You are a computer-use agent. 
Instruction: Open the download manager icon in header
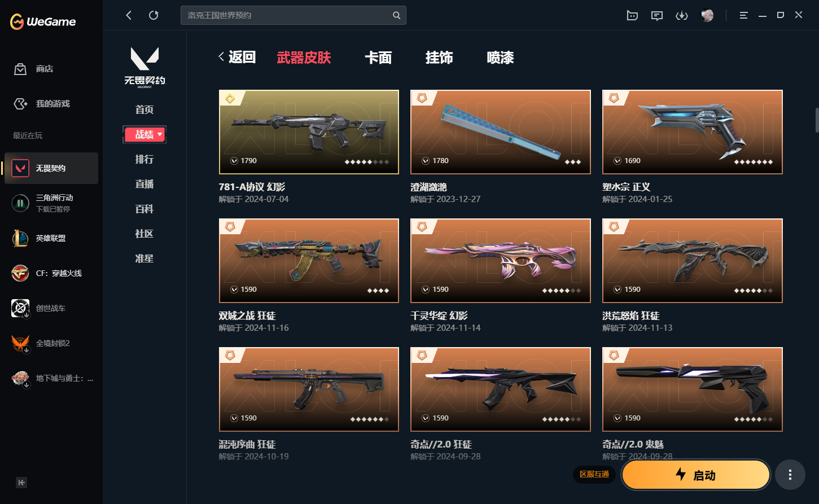click(682, 16)
